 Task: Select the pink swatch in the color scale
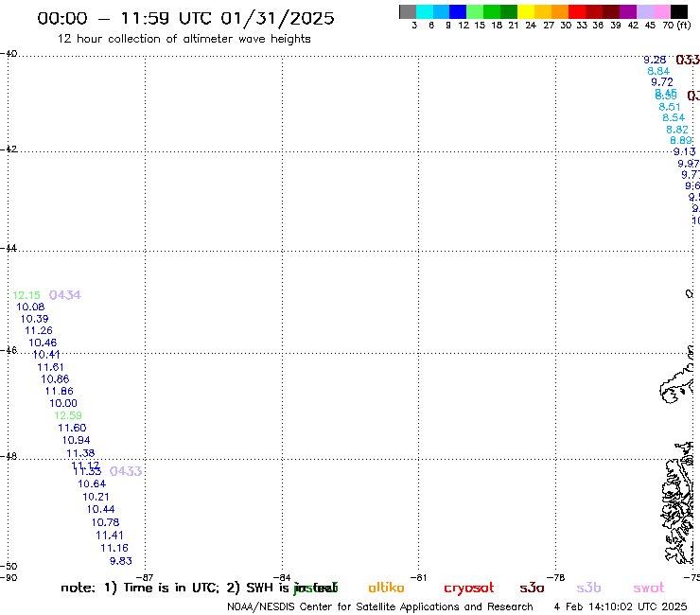[661, 11]
